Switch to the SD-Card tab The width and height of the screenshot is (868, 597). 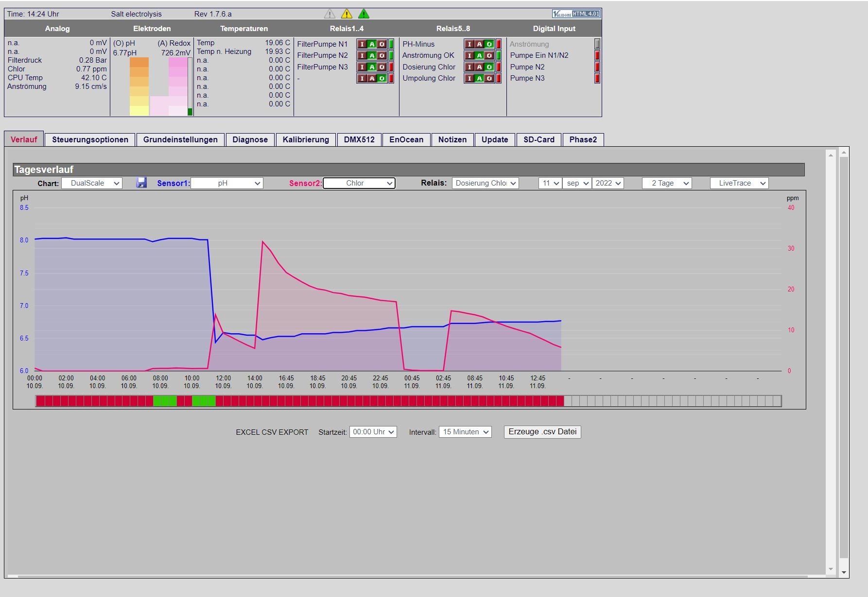[539, 139]
